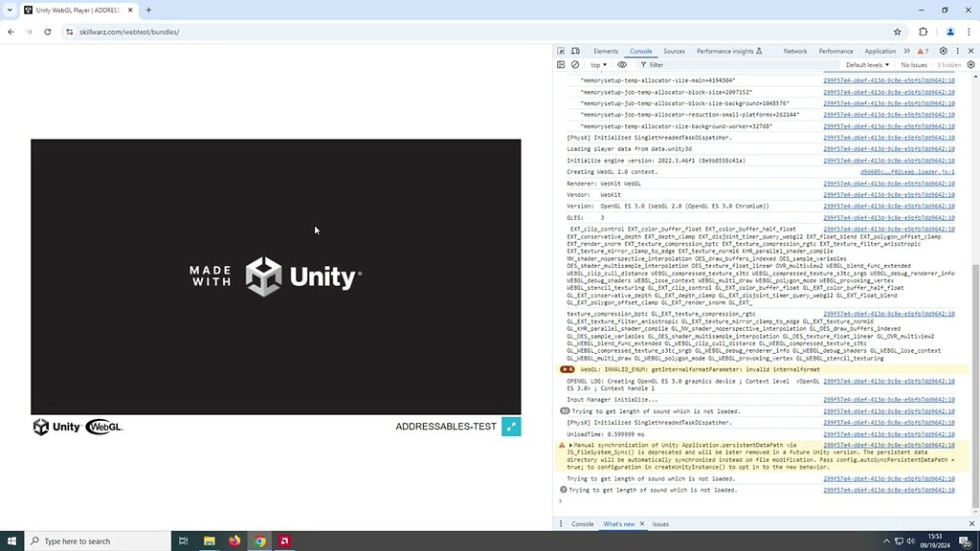Open the customize DevTools three-dot menu
This screenshot has height=551, width=980.
click(956, 51)
